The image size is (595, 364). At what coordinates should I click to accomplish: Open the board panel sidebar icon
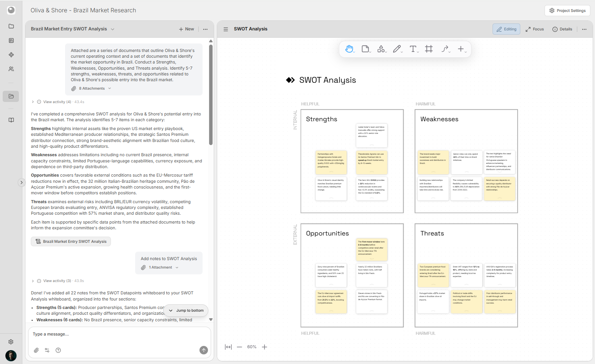point(11,40)
